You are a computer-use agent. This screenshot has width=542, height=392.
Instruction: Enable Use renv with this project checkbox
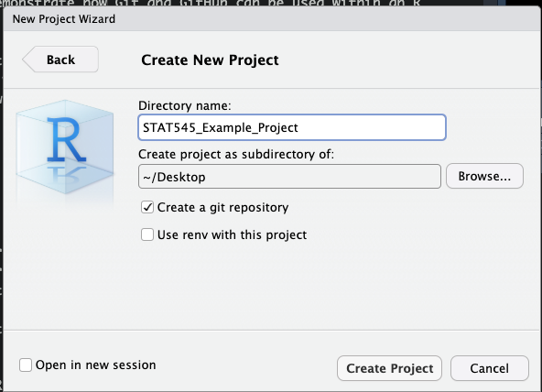[147, 234]
